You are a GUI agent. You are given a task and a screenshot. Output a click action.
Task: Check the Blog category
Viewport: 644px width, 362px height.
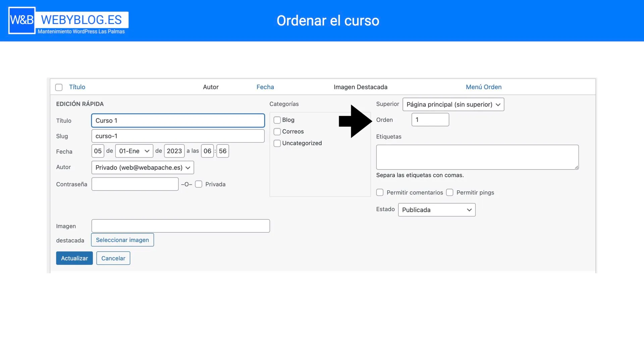277,120
